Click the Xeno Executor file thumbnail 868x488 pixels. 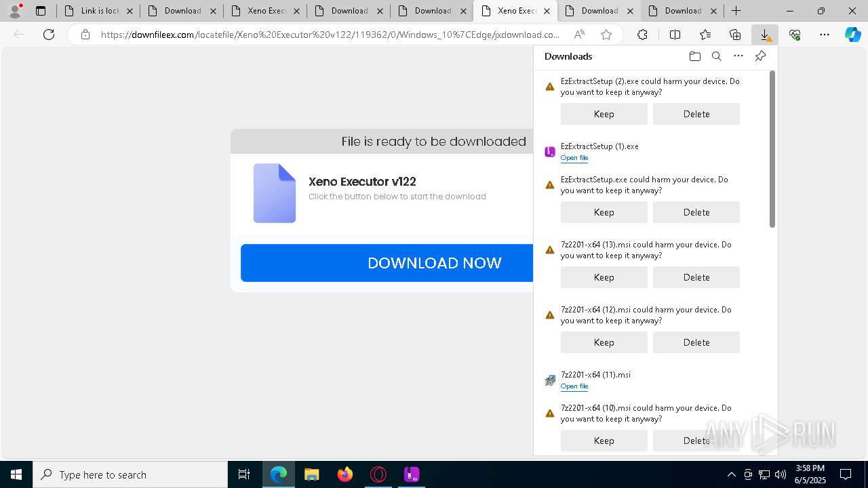(x=275, y=193)
